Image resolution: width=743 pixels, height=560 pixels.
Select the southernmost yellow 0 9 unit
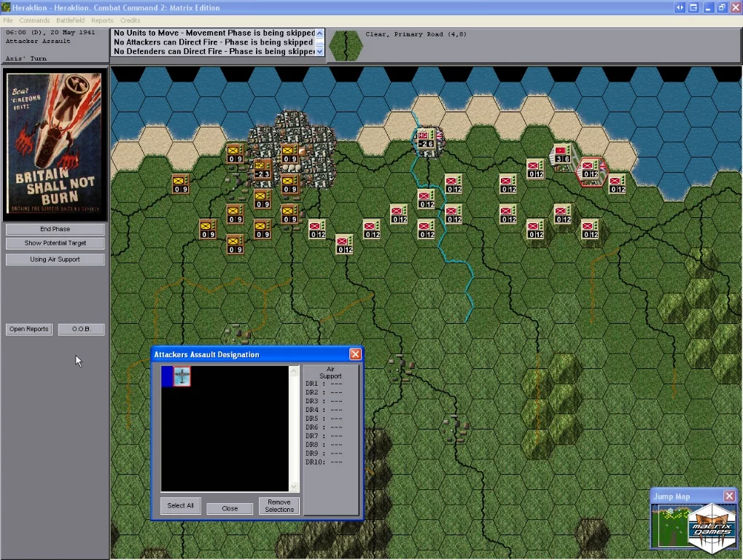point(235,245)
